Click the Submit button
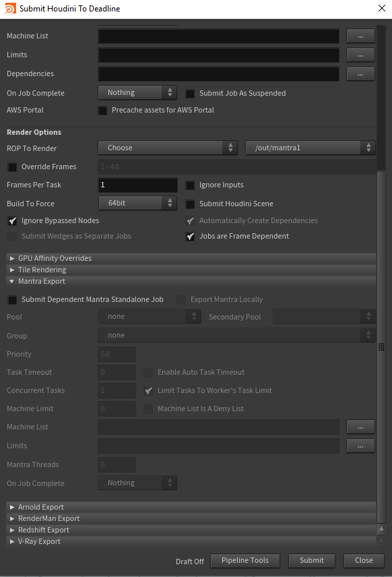Screen dimensions: 392x577 311,560
